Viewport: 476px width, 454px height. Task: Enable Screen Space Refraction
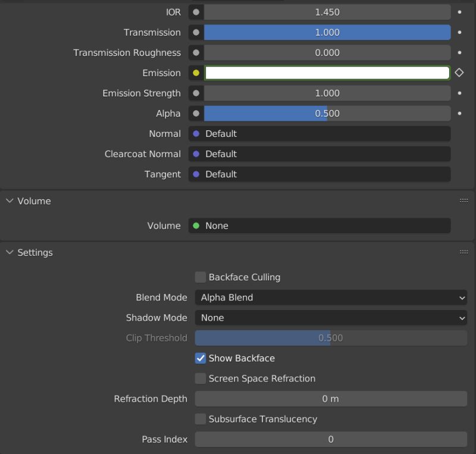coord(200,378)
